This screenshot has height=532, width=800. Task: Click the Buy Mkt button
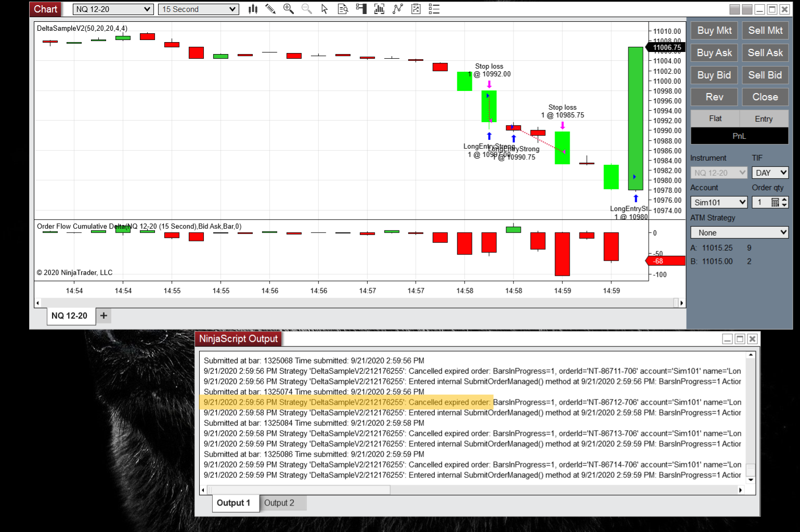(x=714, y=31)
